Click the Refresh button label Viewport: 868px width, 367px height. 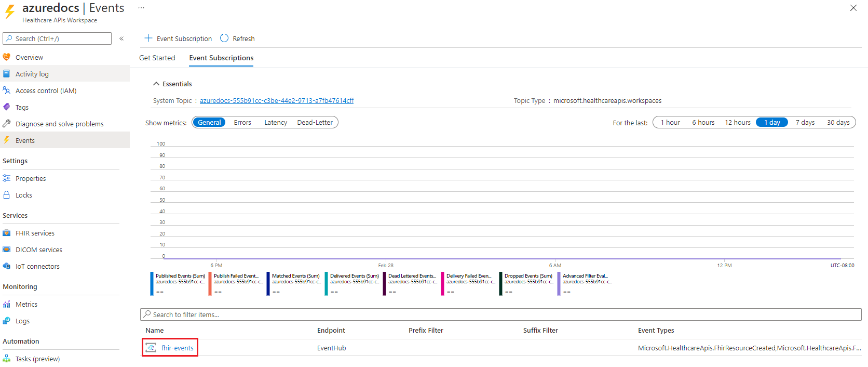click(x=243, y=38)
